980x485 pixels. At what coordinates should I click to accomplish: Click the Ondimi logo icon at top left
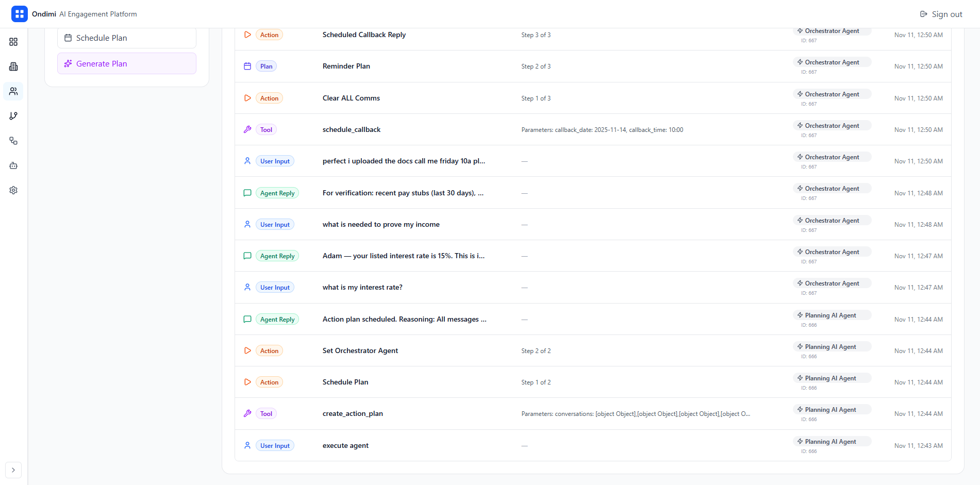click(x=19, y=14)
